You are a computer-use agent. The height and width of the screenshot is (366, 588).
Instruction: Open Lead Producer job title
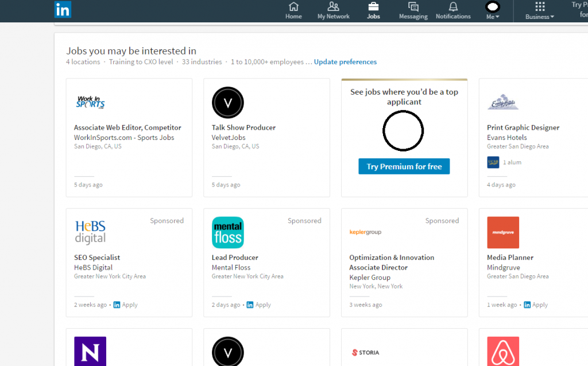(235, 258)
